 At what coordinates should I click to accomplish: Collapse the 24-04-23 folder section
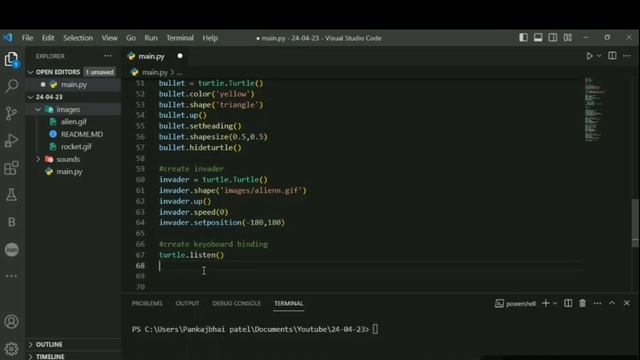click(31, 97)
